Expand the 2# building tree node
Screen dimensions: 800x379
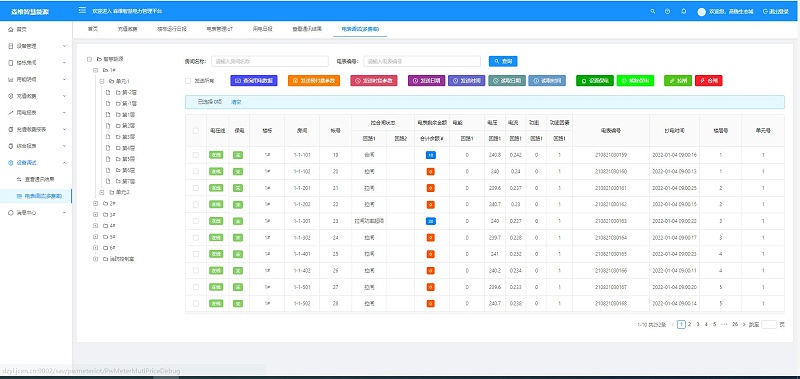click(95, 204)
